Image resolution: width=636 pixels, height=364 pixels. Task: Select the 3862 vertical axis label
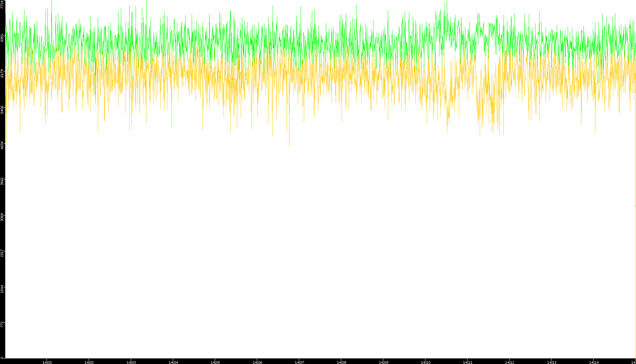click(x=2, y=181)
